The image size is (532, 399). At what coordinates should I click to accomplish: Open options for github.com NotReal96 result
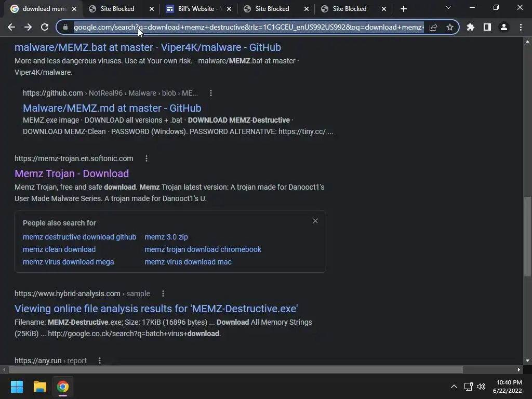coord(211,93)
